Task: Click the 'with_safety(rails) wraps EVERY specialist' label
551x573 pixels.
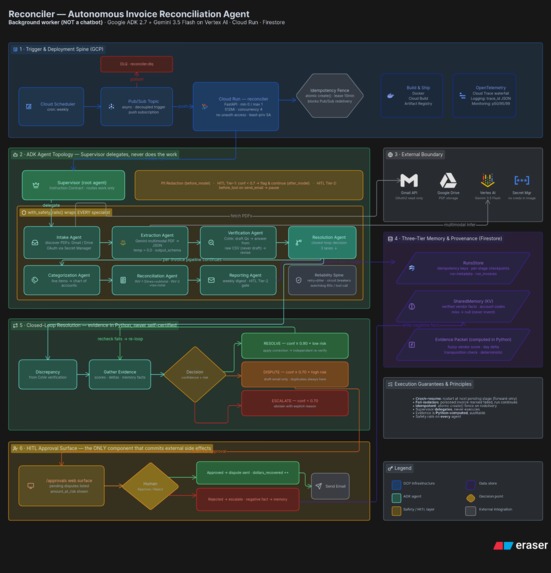Action: pos(68,212)
